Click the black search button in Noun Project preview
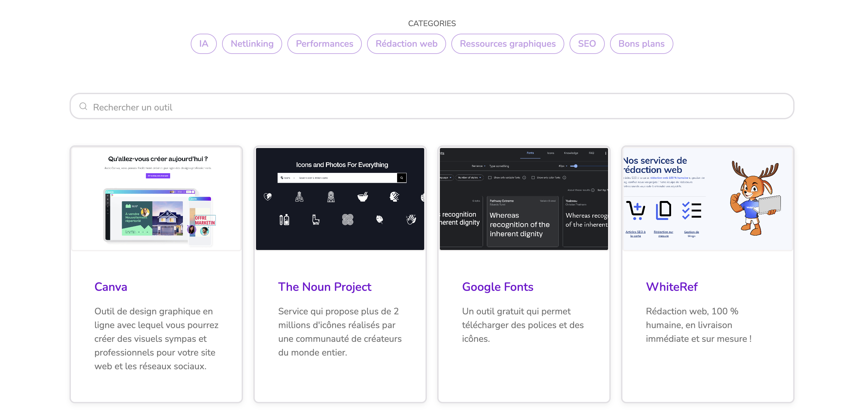868x415 pixels. (402, 178)
